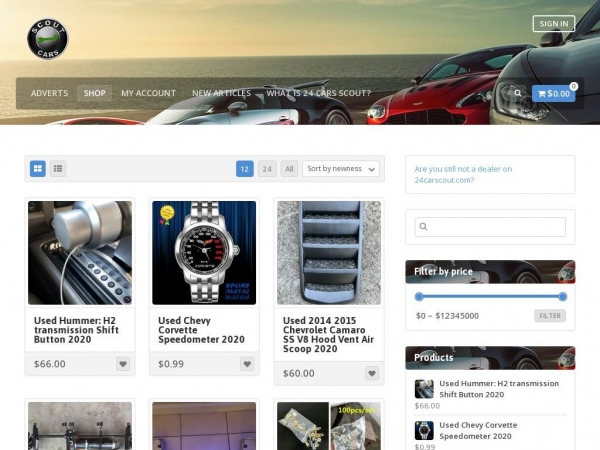
Task: Show 12 products per page
Action: [245, 169]
